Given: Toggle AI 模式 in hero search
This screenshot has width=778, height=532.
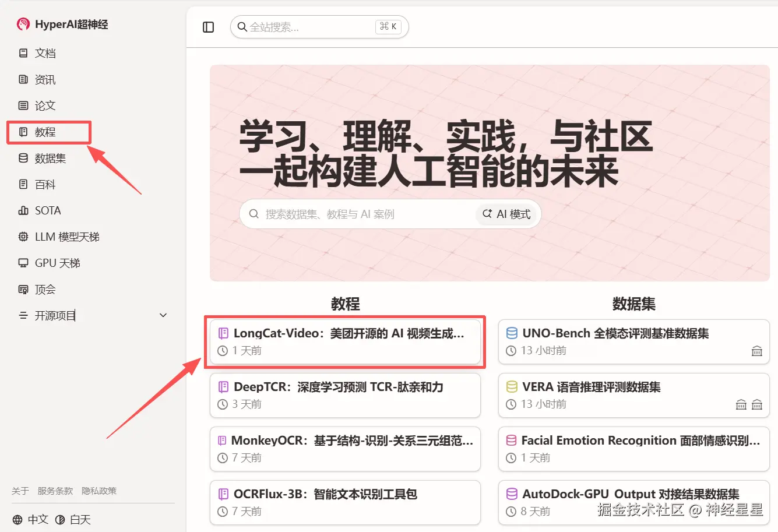Looking at the screenshot, I should pos(506,214).
